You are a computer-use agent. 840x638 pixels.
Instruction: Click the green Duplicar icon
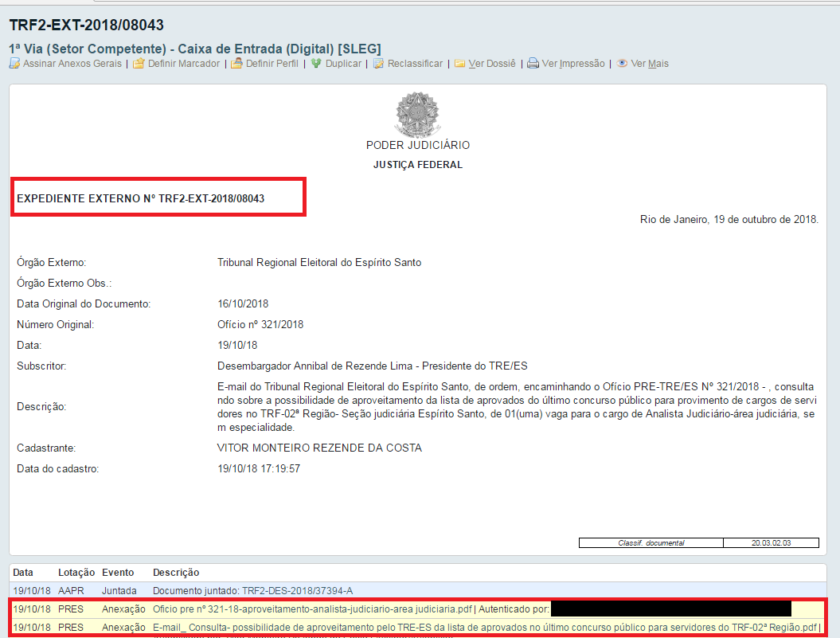click(316, 64)
